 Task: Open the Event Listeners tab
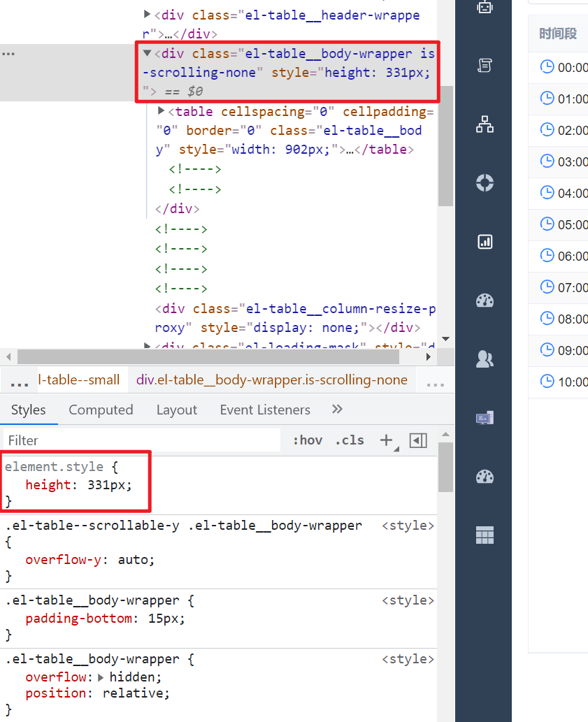tap(265, 410)
